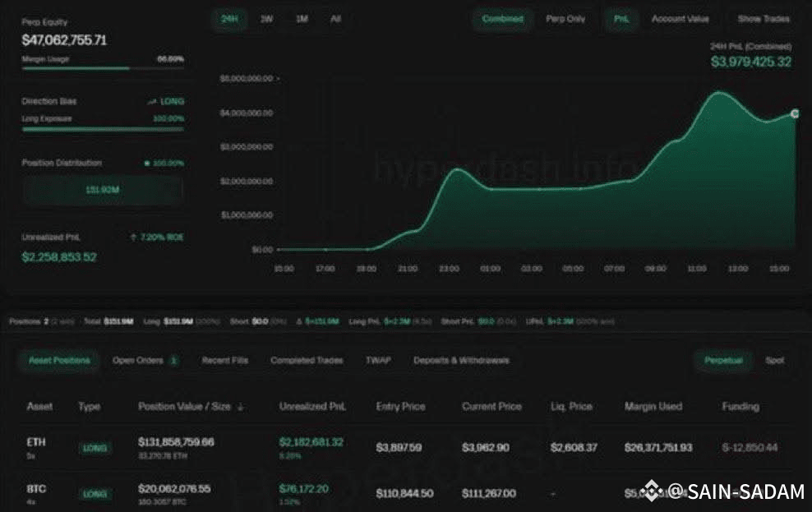Sort by Position Value arrow icon
Image resolution: width=812 pixels, height=512 pixels.
click(240, 407)
